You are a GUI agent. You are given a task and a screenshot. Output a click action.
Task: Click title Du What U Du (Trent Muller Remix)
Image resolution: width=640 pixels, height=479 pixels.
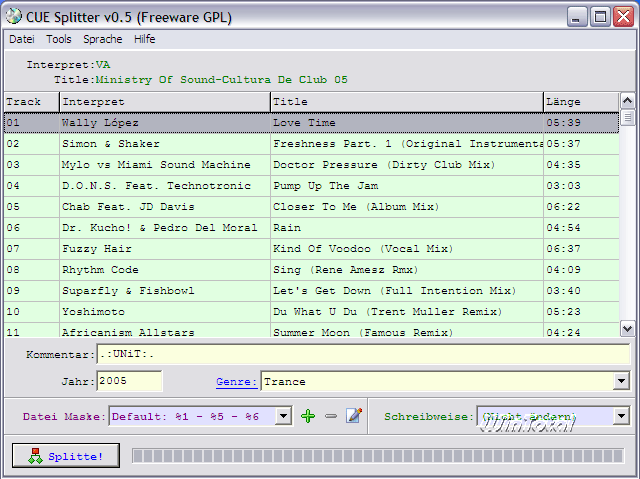click(407, 312)
